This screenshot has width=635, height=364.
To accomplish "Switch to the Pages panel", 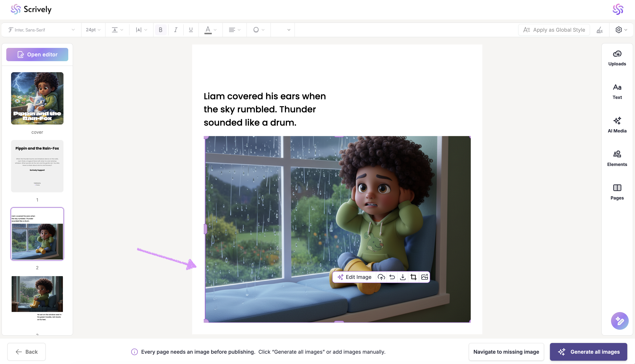I will (x=617, y=192).
